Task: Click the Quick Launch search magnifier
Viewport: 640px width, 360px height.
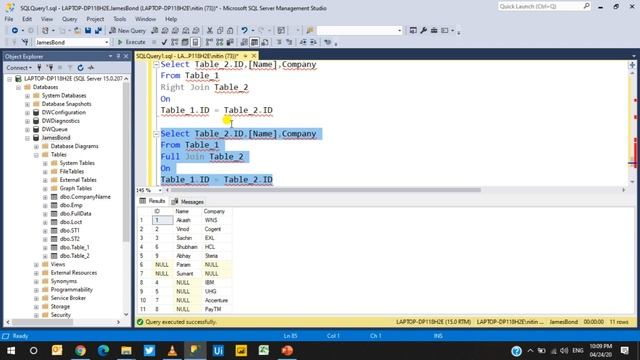Action: click(x=586, y=6)
